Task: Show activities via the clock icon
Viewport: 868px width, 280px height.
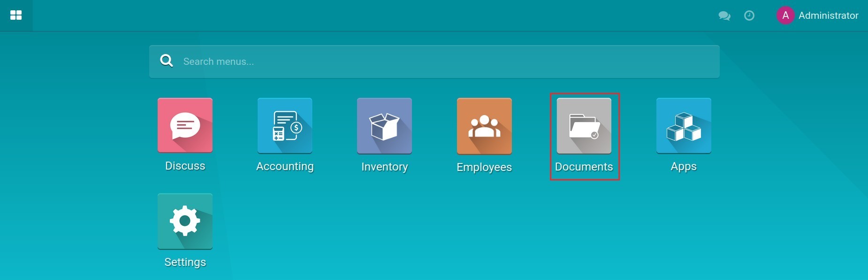Action: 749,16
